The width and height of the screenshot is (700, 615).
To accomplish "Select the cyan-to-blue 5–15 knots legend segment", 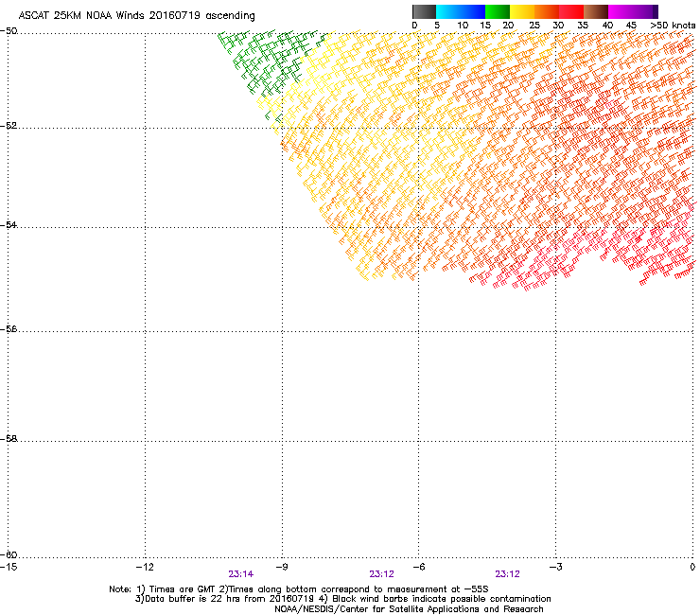I will (x=461, y=11).
